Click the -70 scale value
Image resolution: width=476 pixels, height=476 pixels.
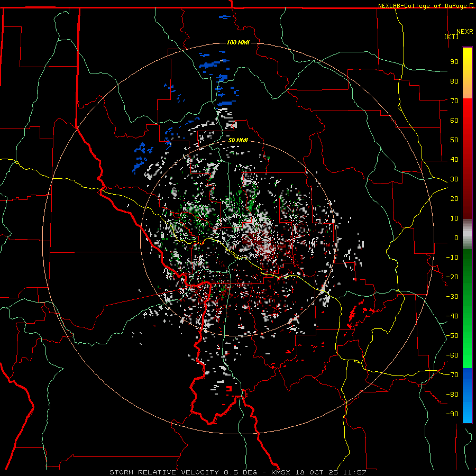[452, 375]
